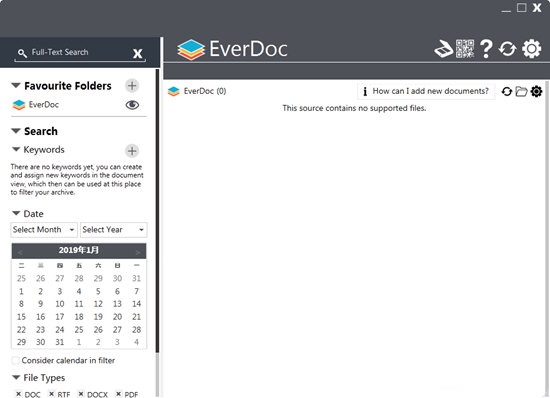Image resolution: width=550 pixels, height=398 pixels.
Task: Refresh the EverDoc source list
Action: [507, 92]
